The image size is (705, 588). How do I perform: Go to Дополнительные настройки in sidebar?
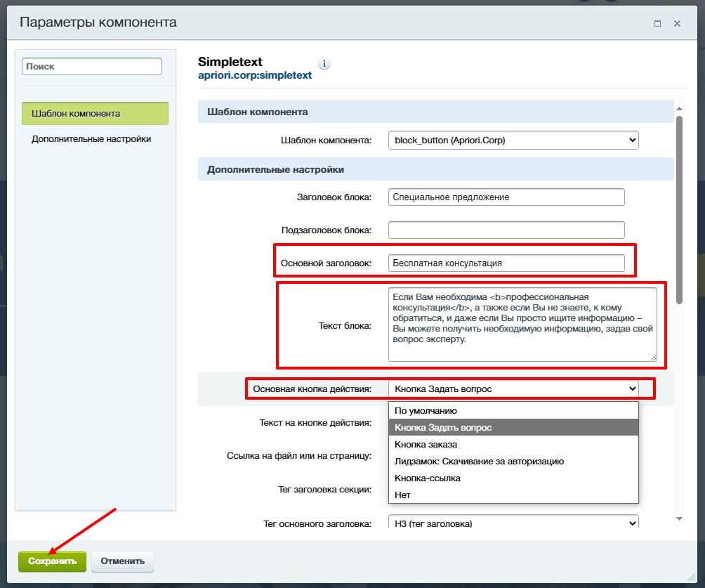[x=91, y=139]
